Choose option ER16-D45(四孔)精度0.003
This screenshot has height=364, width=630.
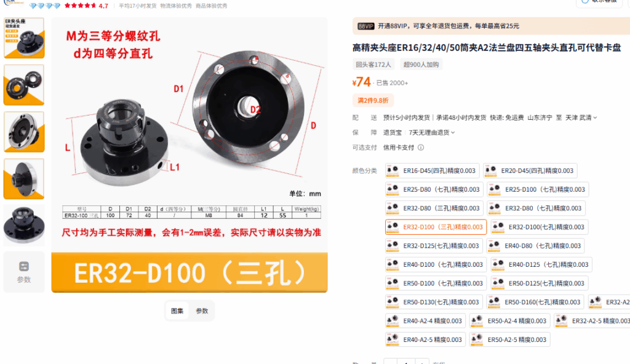coord(433,171)
